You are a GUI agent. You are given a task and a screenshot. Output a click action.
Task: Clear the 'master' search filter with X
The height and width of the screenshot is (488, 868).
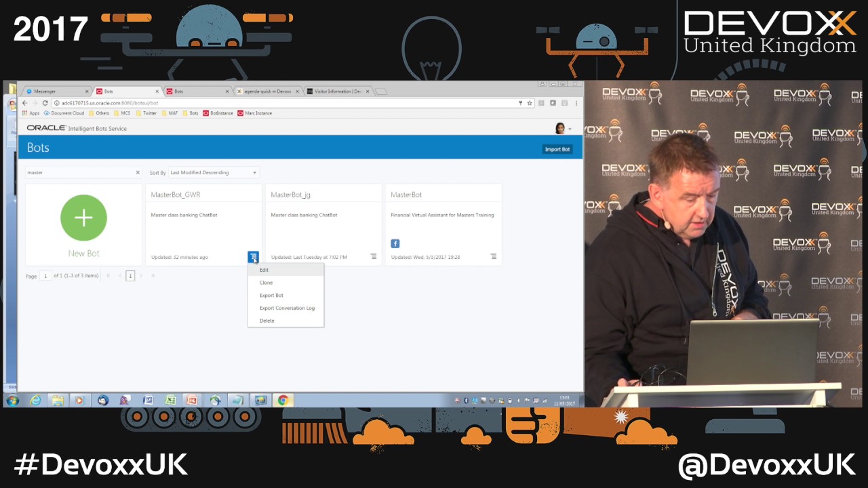[138, 173]
